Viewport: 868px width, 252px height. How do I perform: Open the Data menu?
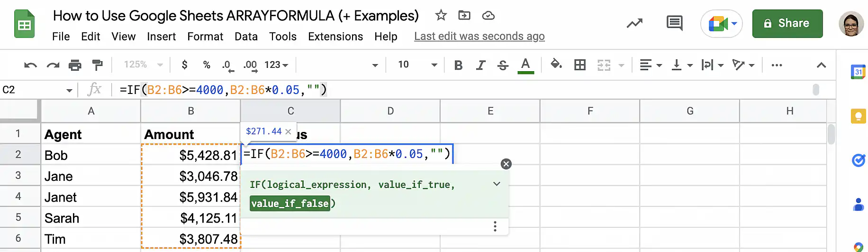click(246, 37)
